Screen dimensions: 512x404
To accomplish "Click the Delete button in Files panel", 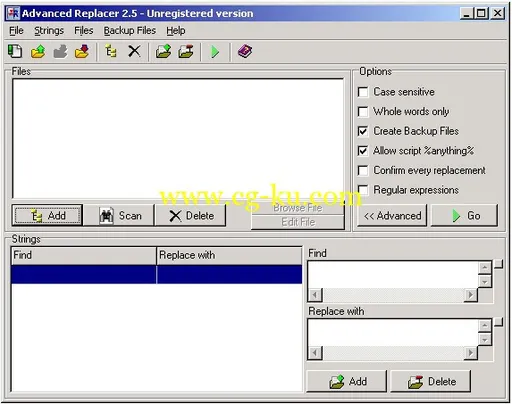I will click(x=191, y=216).
